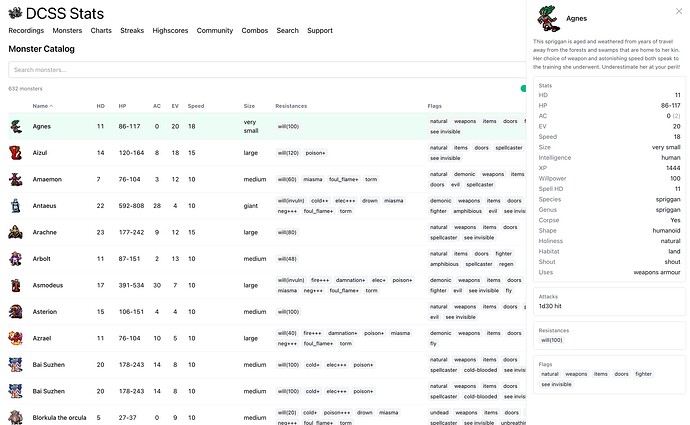Click the Antaeus monster sprite

coord(15,205)
